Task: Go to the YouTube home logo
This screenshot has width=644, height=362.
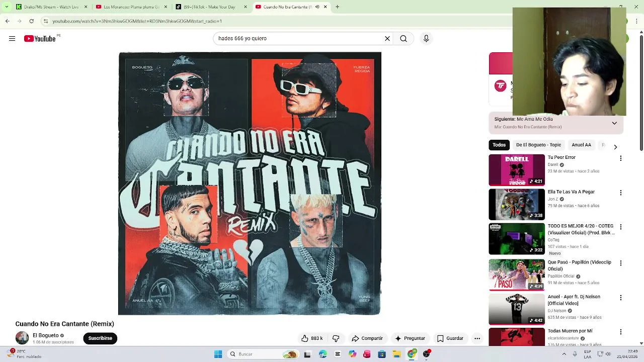Action: pyautogui.click(x=40, y=39)
